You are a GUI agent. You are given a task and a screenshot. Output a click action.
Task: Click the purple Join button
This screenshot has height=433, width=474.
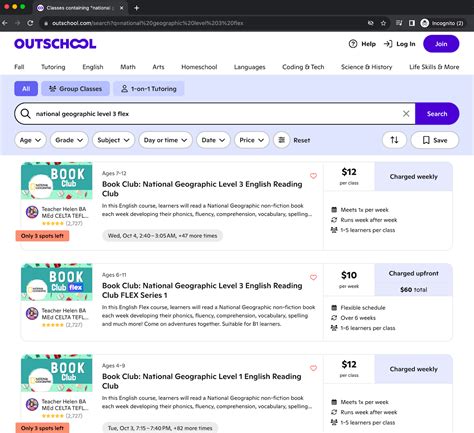point(441,44)
